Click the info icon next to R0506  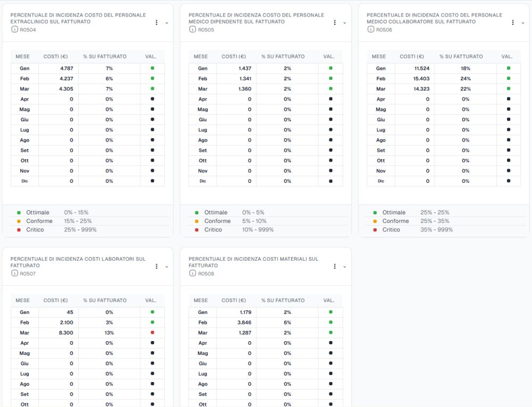[x=371, y=29]
